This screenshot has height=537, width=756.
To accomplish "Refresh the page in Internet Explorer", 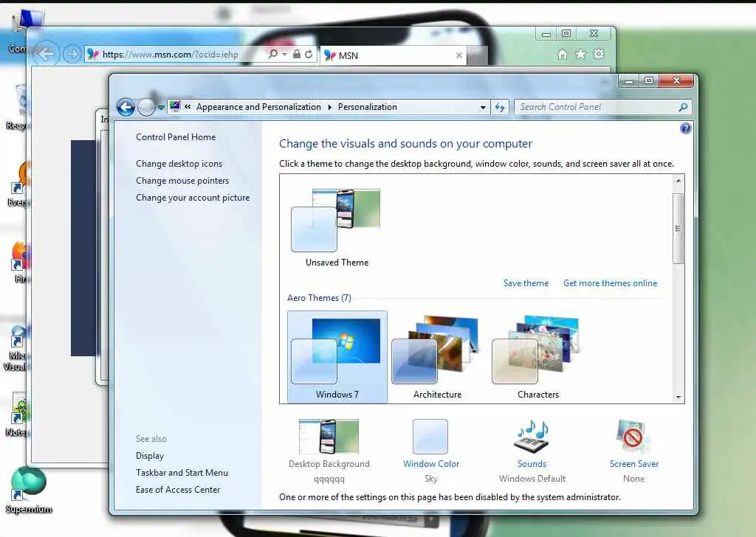I will pos(309,54).
